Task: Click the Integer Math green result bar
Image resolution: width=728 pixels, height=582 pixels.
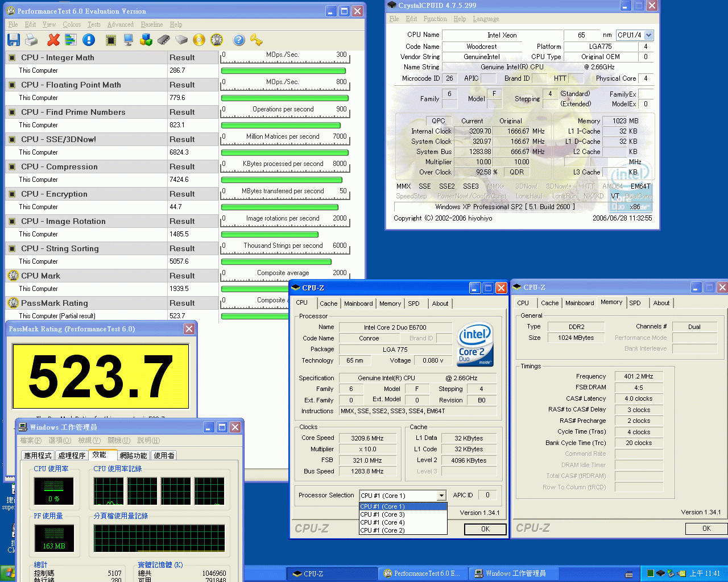Action: [x=283, y=71]
